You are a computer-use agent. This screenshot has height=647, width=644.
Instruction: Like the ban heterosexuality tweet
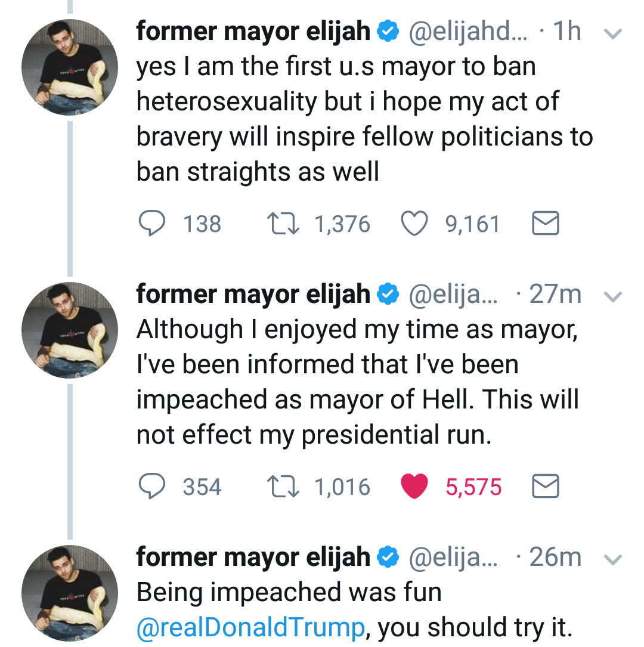[415, 224]
